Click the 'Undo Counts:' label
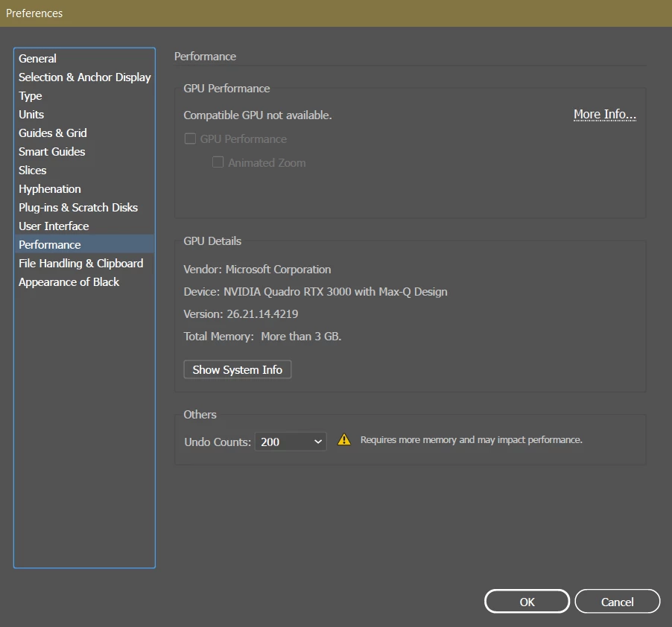 click(218, 442)
